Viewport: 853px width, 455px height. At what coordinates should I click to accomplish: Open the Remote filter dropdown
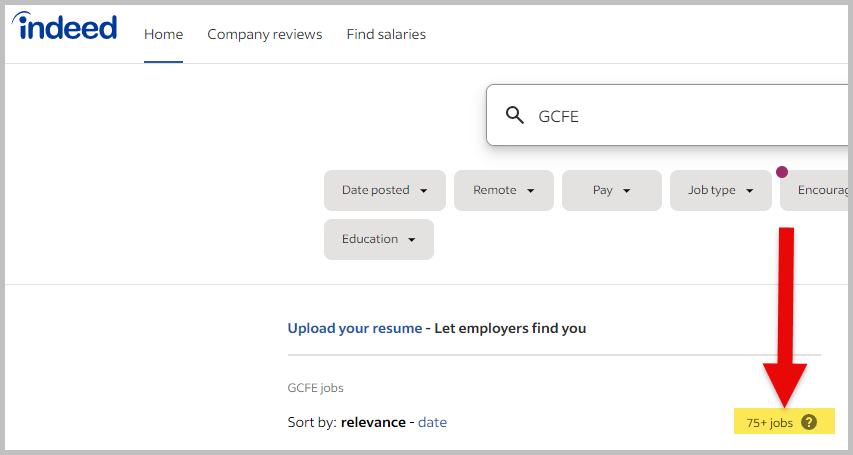click(503, 190)
